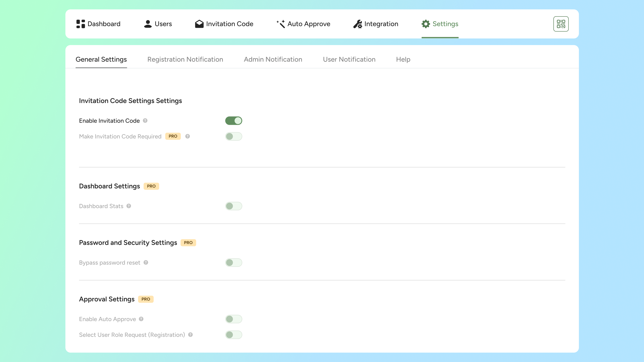Show help for Enable Invitation Code
This screenshot has width=644, height=362.
[x=145, y=121]
